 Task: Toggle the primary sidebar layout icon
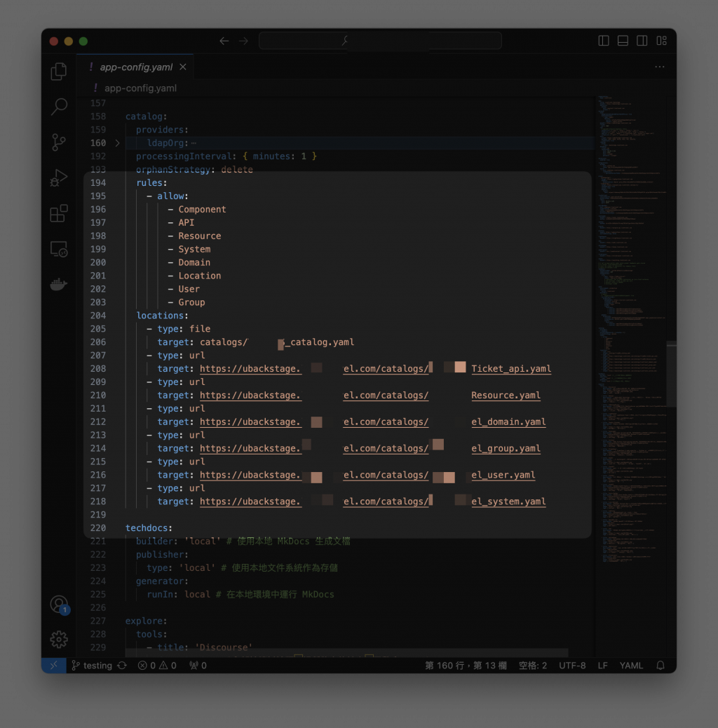[x=604, y=41]
